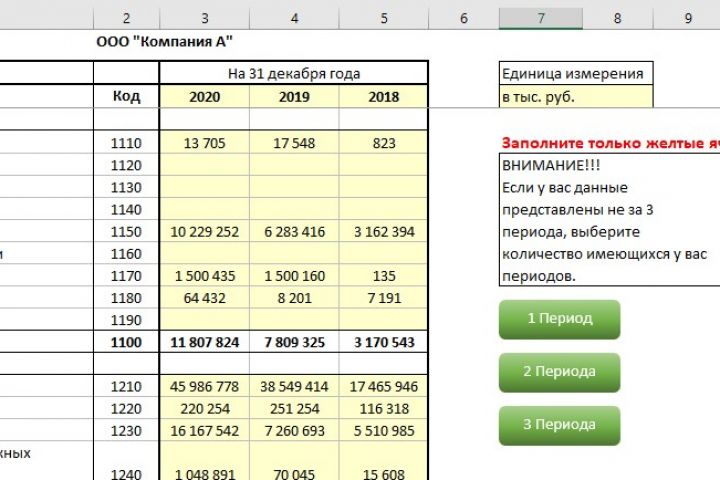
Task: Select cell with value 16 167 542
Action: 204,430
